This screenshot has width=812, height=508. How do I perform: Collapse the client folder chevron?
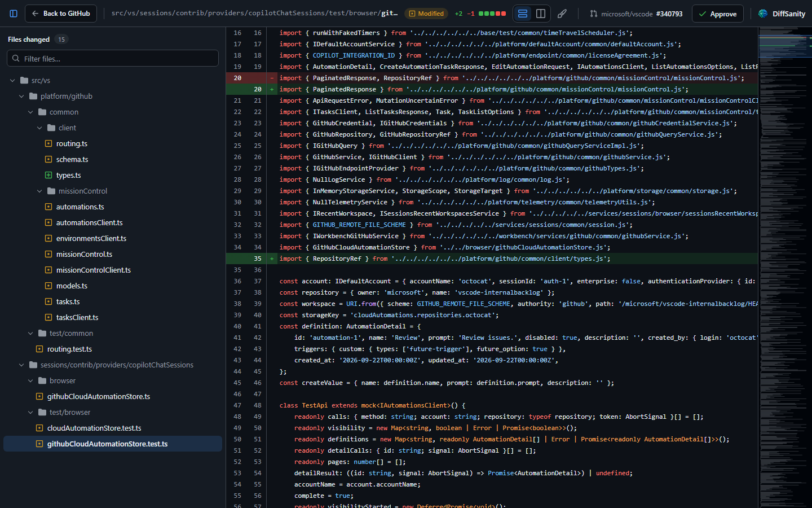pos(39,128)
